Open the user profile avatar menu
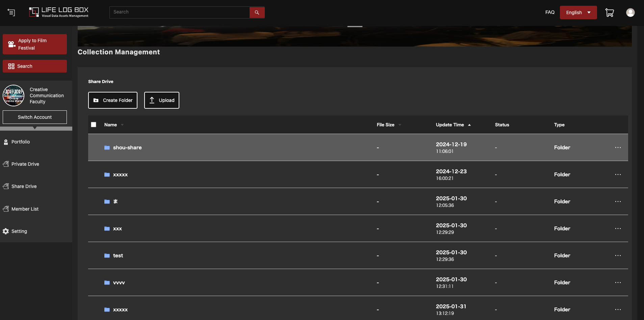Viewport: 644px width, 320px height. (x=630, y=12)
